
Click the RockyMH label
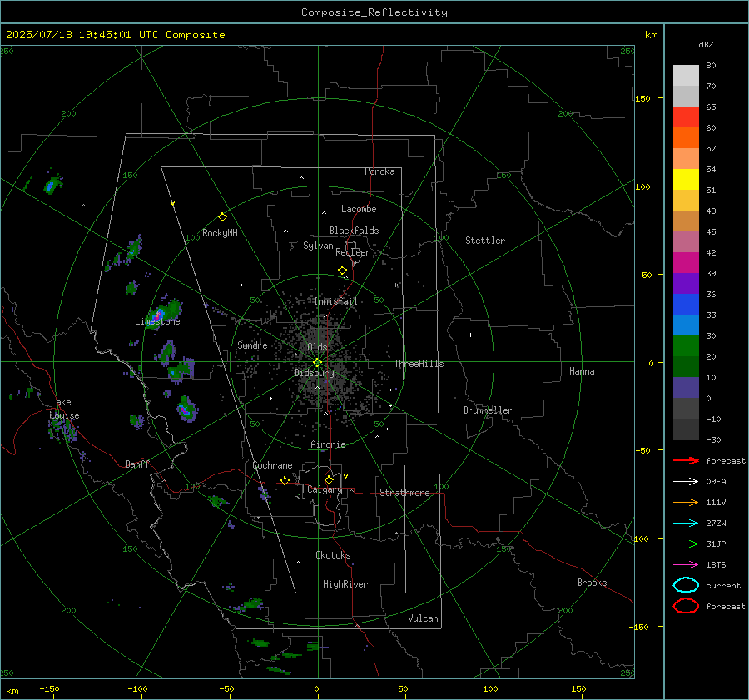pos(220,233)
